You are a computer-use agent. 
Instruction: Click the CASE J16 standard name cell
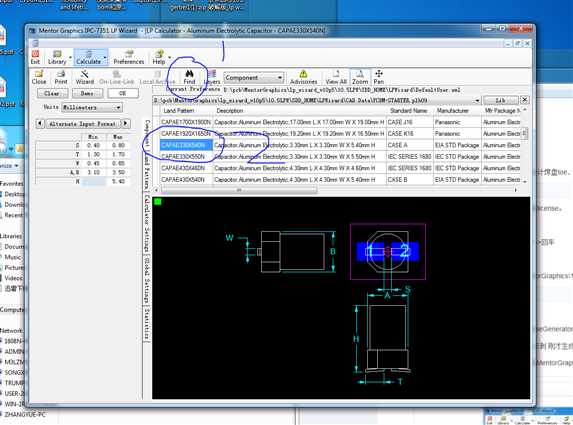coord(409,122)
